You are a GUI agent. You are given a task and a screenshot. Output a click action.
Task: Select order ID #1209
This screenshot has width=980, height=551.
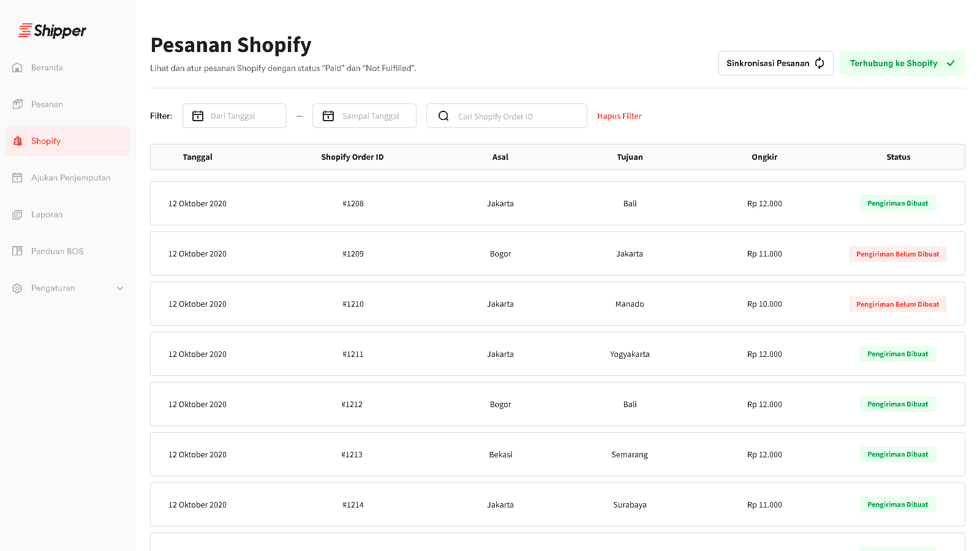(353, 253)
